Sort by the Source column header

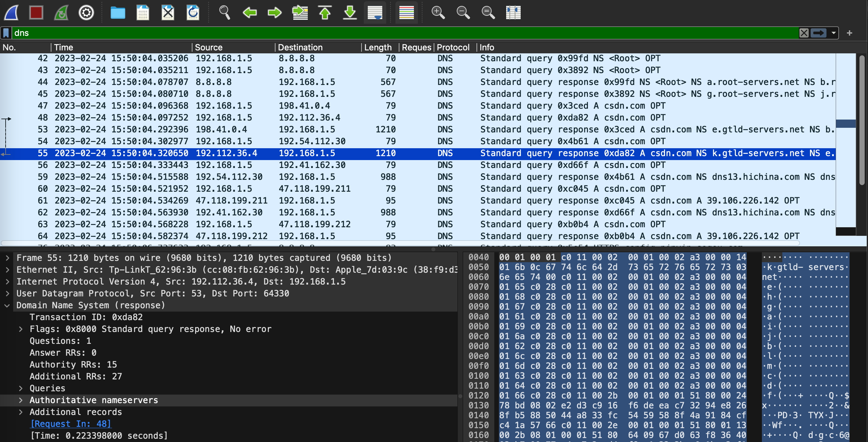pyautogui.click(x=234, y=47)
